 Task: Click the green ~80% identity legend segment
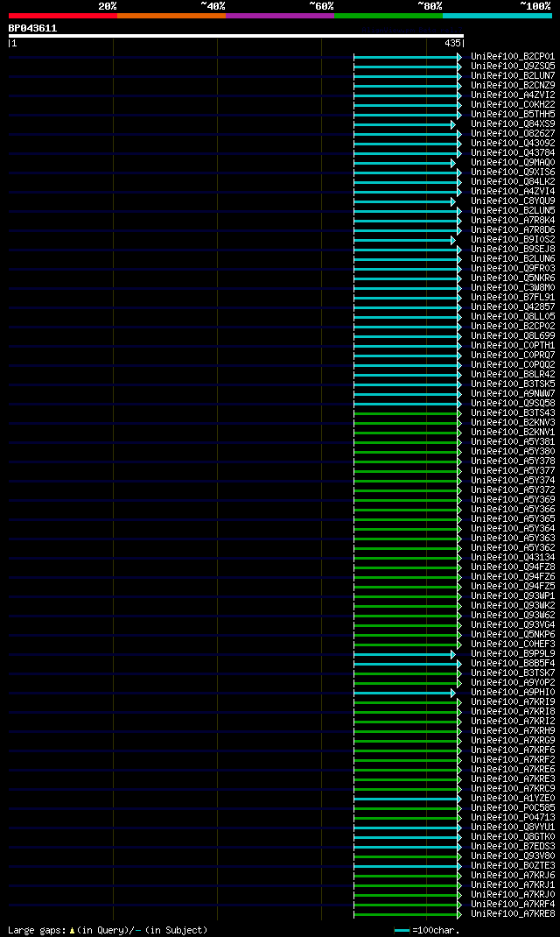[x=388, y=16]
